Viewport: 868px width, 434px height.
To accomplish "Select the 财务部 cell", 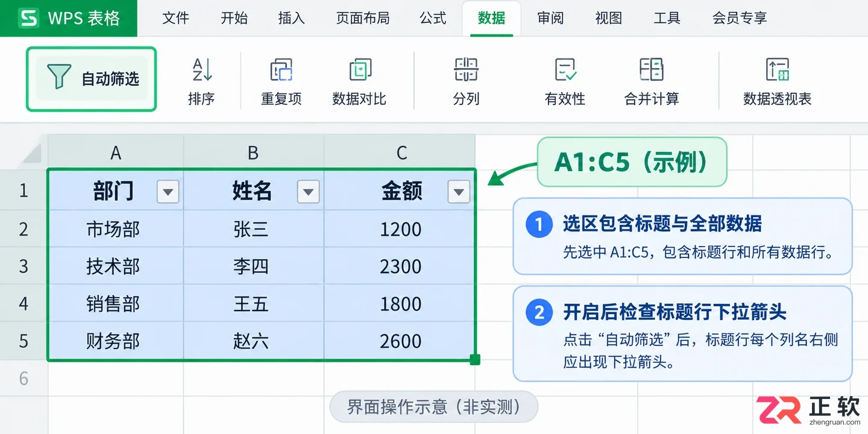I will [116, 341].
